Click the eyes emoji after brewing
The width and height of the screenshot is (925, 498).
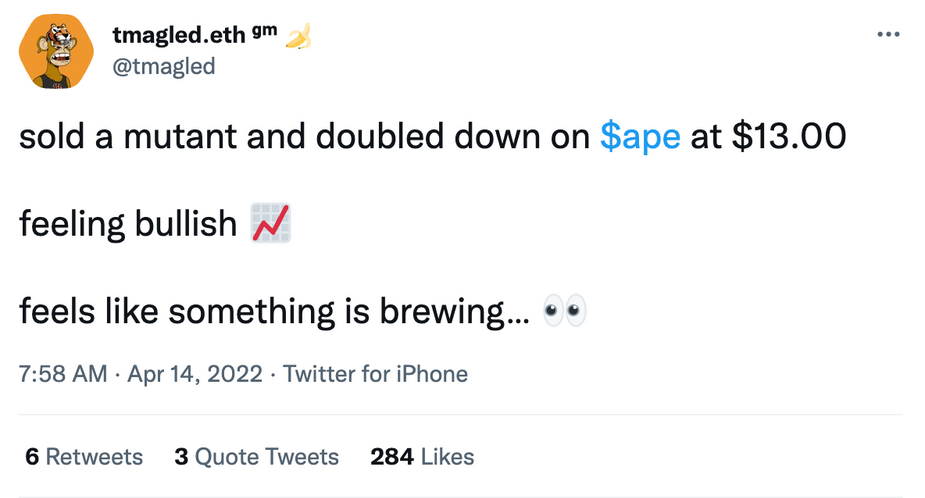[563, 311]
